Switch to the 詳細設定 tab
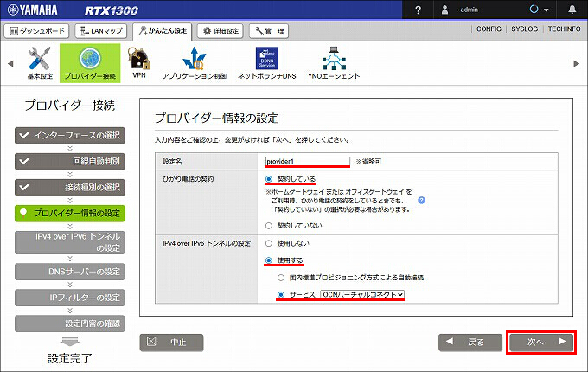The width and height of the screenshot is (588, 372). tap(220, 31)
